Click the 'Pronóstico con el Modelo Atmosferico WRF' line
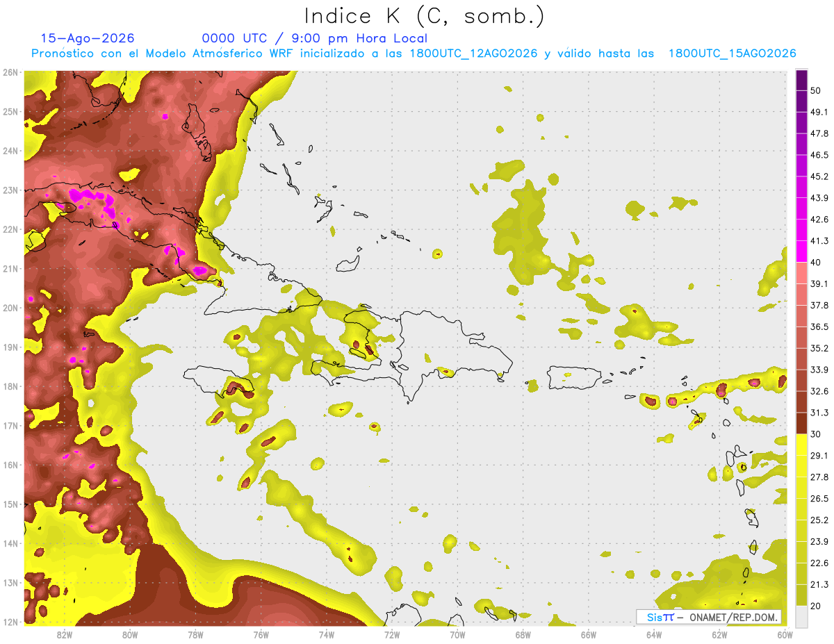 414,53
